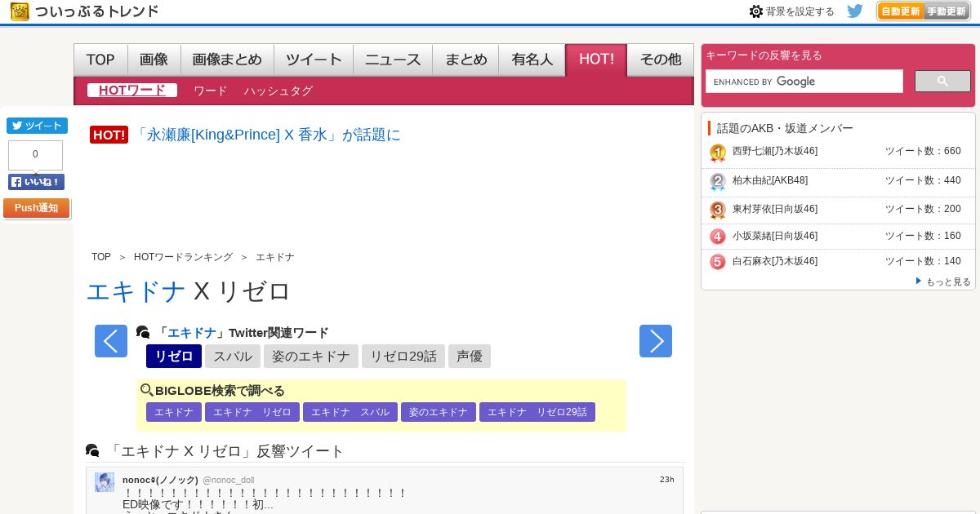Click もっと見る to see more members
Image resolution: width=980 pixels, height=514 pixels.
click(x=948, y=281)
